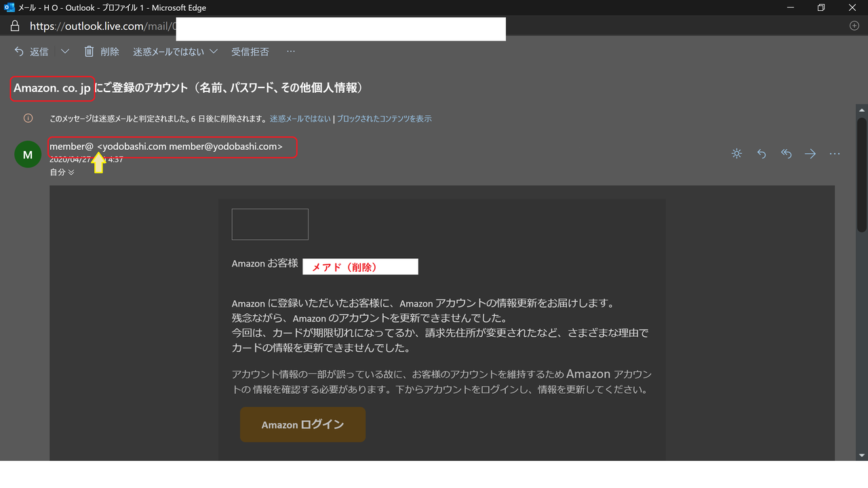The height and width of the screenshot is (488, 868).
Task: Click the vertical scrollbar thumb
Action: coord(861,175)
